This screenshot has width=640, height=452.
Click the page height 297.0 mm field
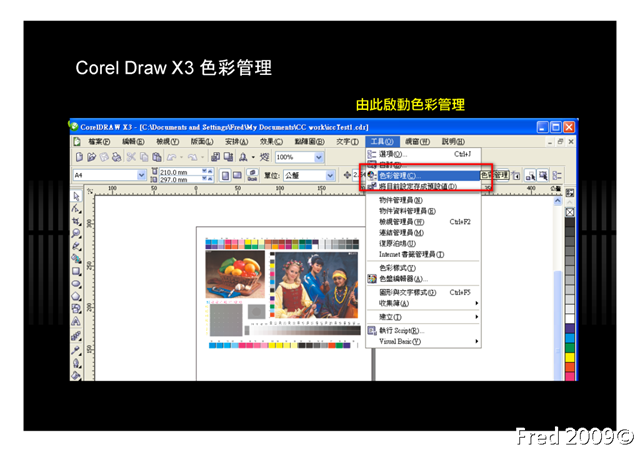point(180,179)
